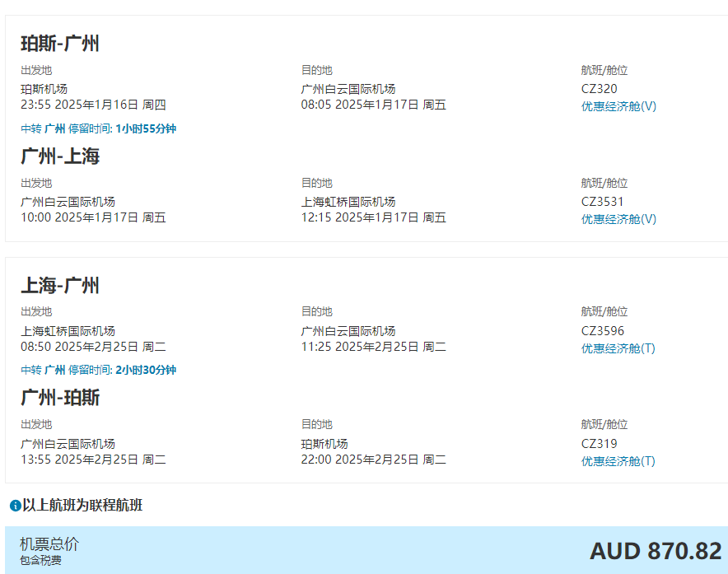Click the AUD 870.82 total price

(655, 551)
